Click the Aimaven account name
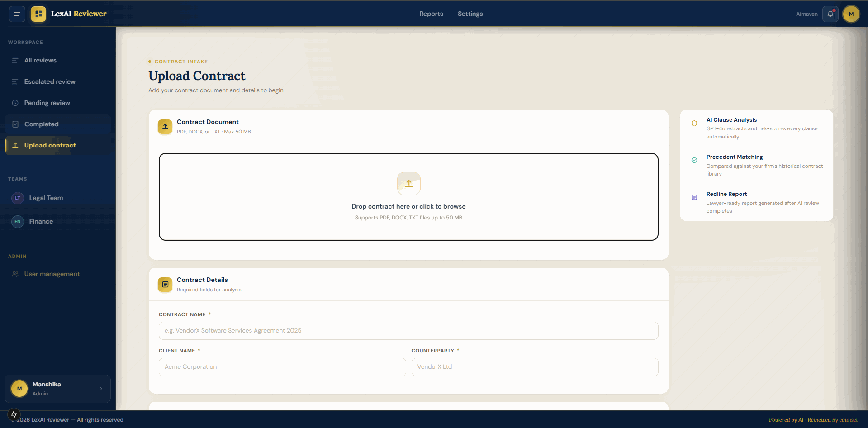This screenshot has height=428, width=868. coord(807,14)
